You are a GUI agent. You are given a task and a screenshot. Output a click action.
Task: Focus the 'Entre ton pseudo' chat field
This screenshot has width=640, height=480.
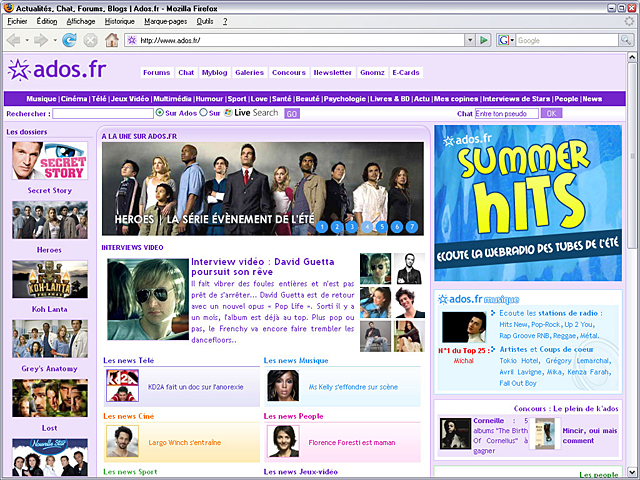(x=507, y=113)
